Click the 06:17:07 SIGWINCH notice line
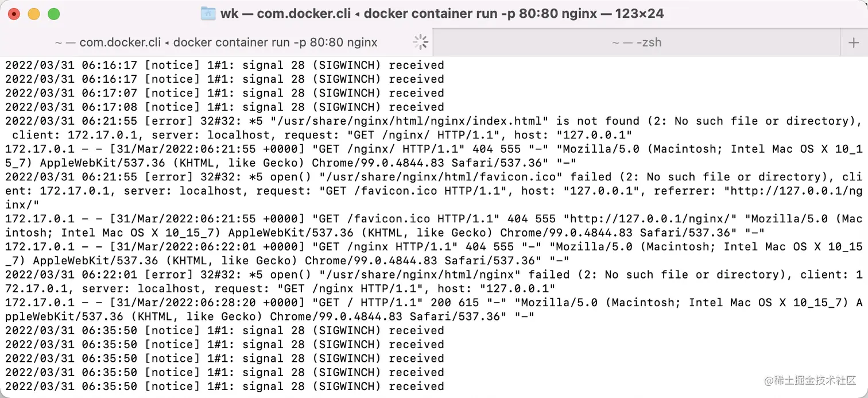The image size is (868, 398). pos(224,93)
